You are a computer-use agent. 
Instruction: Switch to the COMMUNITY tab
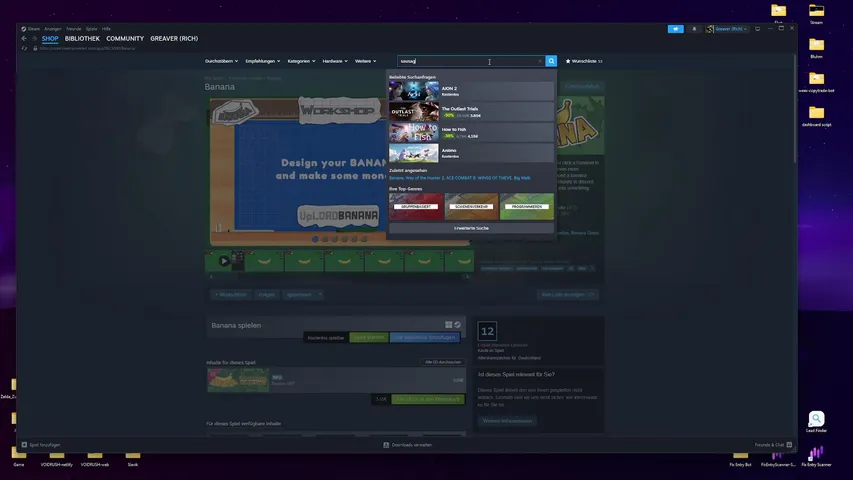pyautogui.click(x=125, y=39)
